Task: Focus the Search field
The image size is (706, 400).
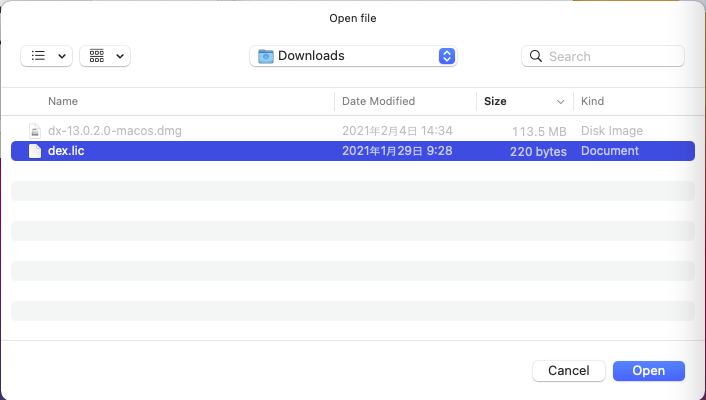Action: click(x=603, y=56)
